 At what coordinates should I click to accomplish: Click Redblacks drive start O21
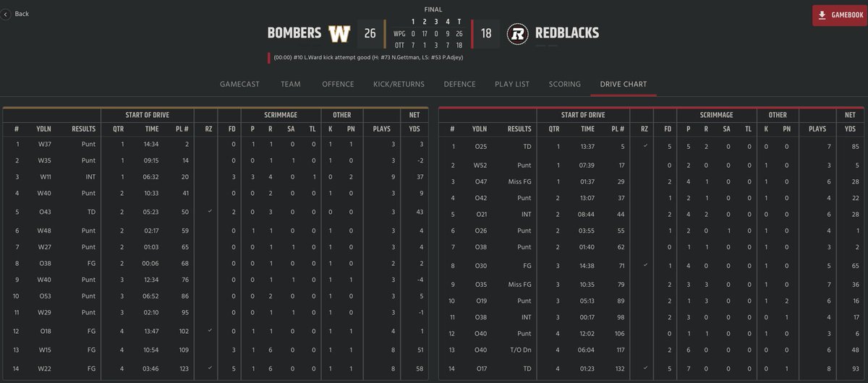tap(480, 215)
